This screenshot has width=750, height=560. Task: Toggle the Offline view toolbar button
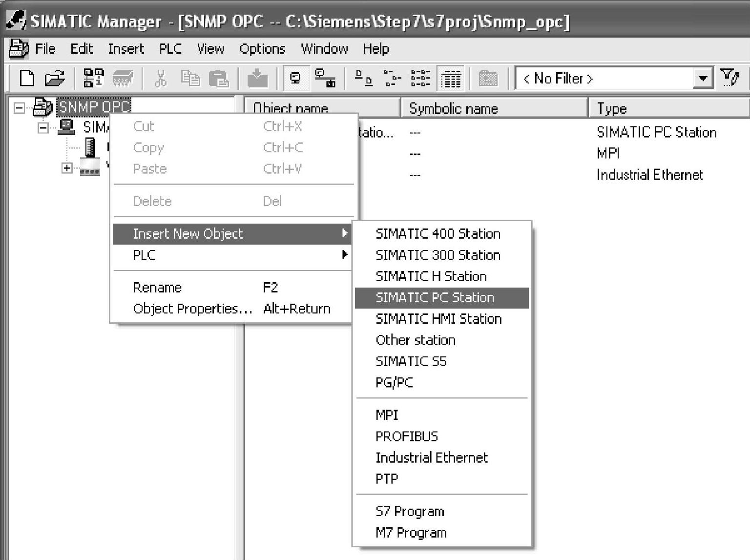pyautogui.click(x=295, y=78)
